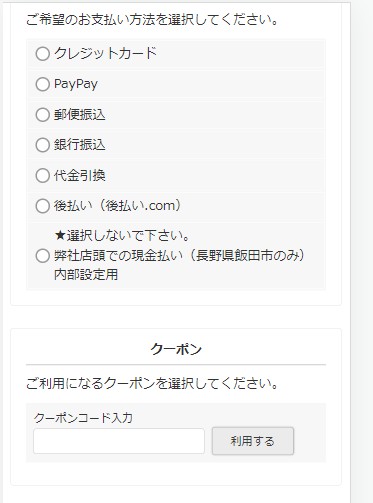The width and height of the screenshot is (373, 503).
Task: Choose 後払い（後払い.com）radio button
Action: pos(43,206)
